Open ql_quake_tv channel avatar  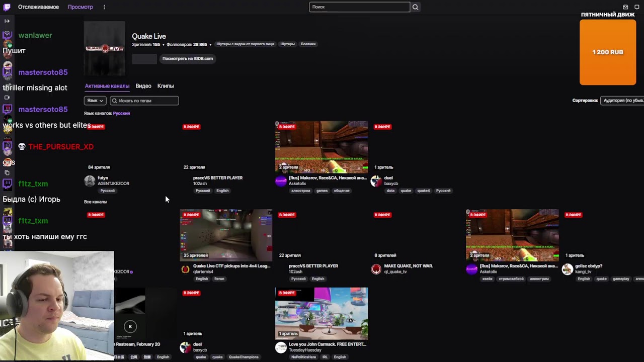tap(376, 269)
